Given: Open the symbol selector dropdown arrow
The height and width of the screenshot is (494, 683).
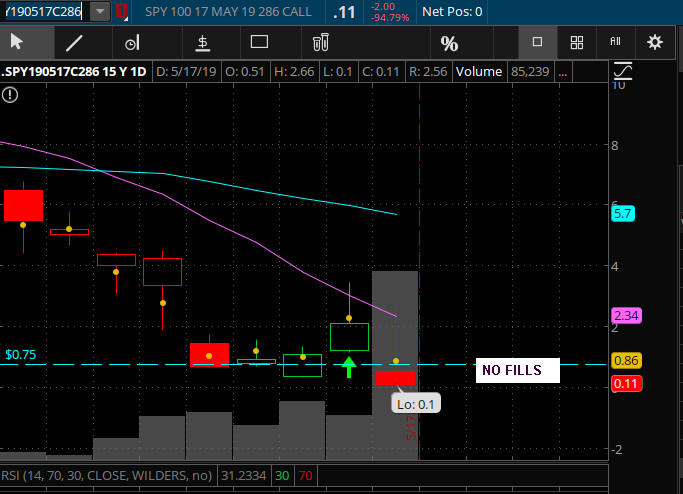Looking at the screenshot, I should tap(101, 12).
